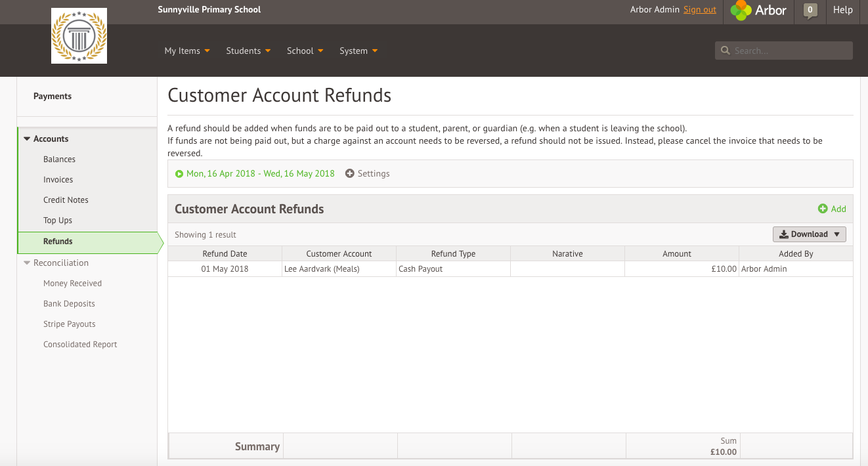Go to Balances in sidebar
The width and height of the screenshot is (868, 466).
tap(59, 159)
